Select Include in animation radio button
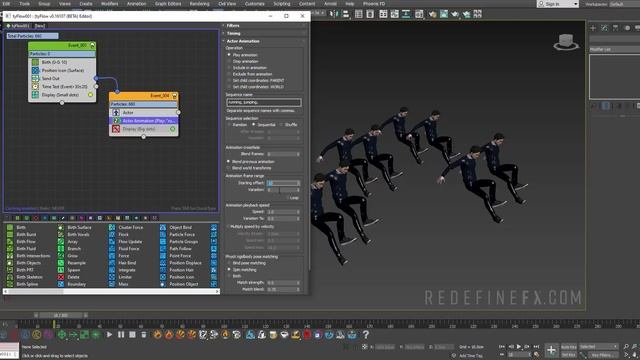This screenshot has height=360, width=640. coord(229,68)
